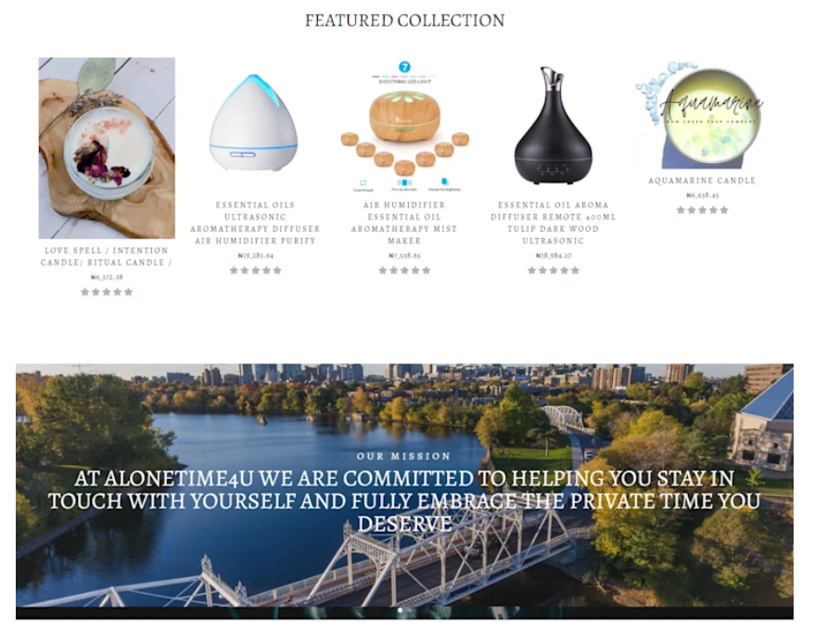Open Essential Oil Aroma Diffuser Remote 400ml link
Screen dimensions: 827x644
coord(553,222)
